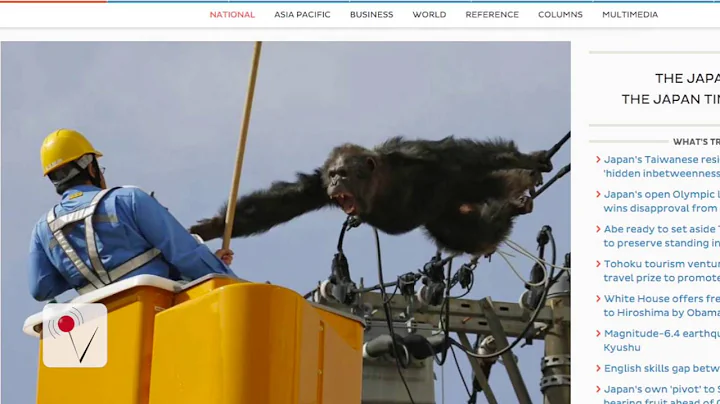Image resolution: width=720 pixels, height=404 pixels.
Task: Switch to the COLUMNS section
Action: pos(560,15)
